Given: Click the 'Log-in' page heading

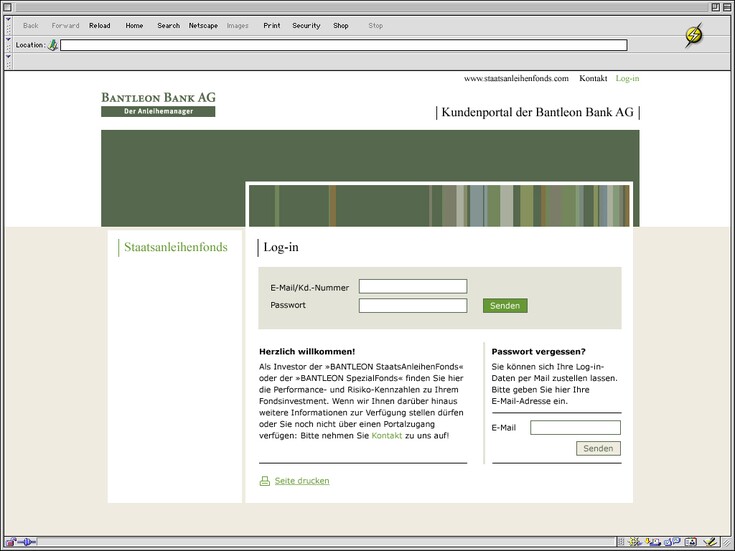Looking at the screenshot, I should coord(281,247).
